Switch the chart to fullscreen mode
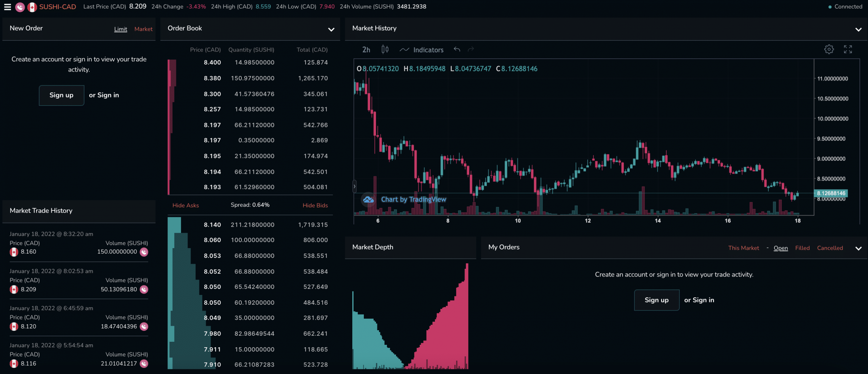 pyautogui.click(x=848, y=50)
